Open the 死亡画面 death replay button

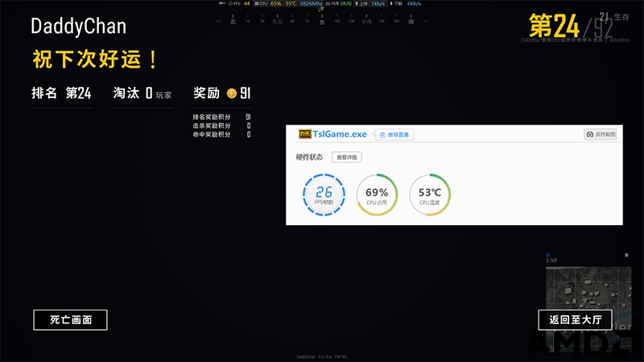[x=70, y=319]
